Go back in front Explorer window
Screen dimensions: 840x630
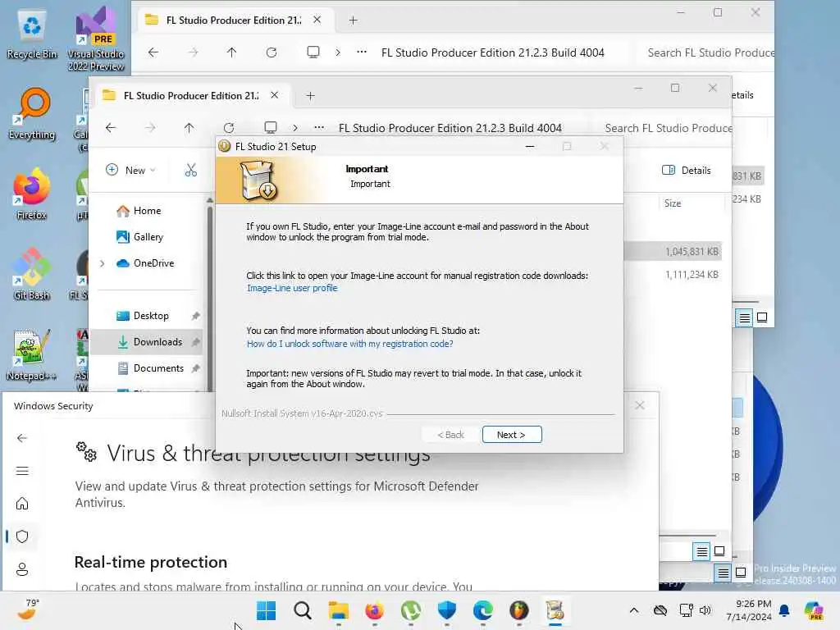(111, 127)
